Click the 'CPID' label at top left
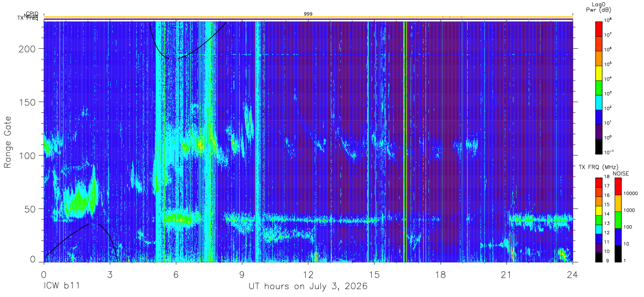The image size is (644, 297). tap(32, 14)
